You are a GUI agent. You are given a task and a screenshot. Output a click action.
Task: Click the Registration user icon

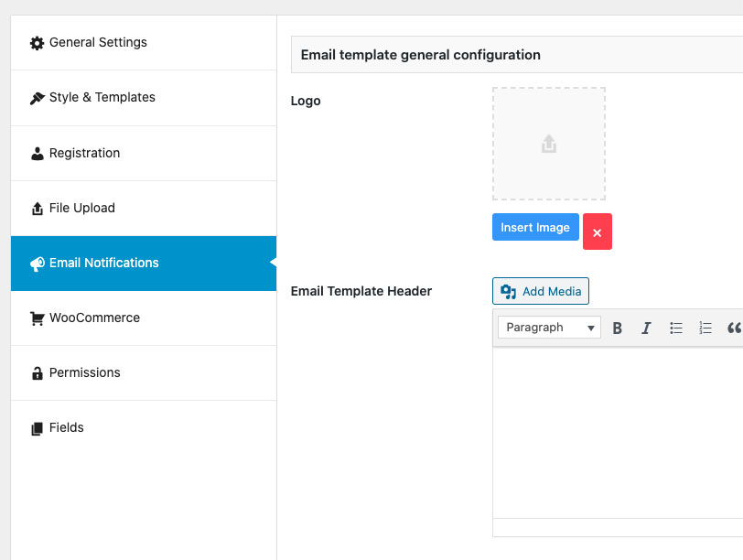pos(37,154)
